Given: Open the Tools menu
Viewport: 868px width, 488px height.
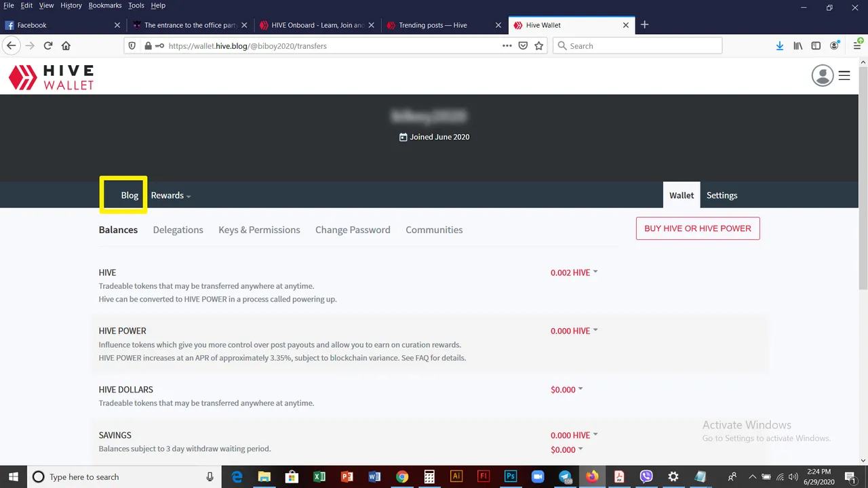Looking at the screenshot, I should pos(136,5).
